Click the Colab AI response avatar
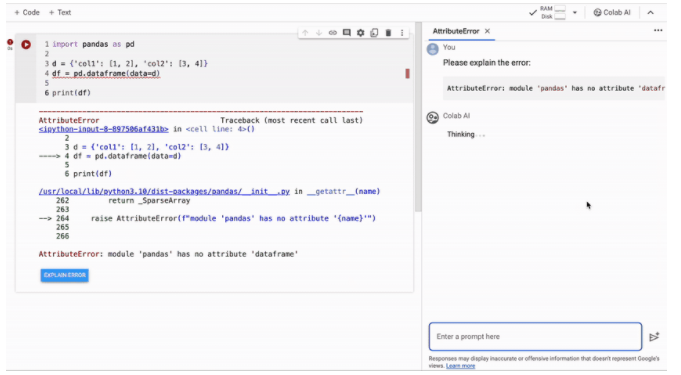This screenshot has width=681, height=375. (433, 117)
